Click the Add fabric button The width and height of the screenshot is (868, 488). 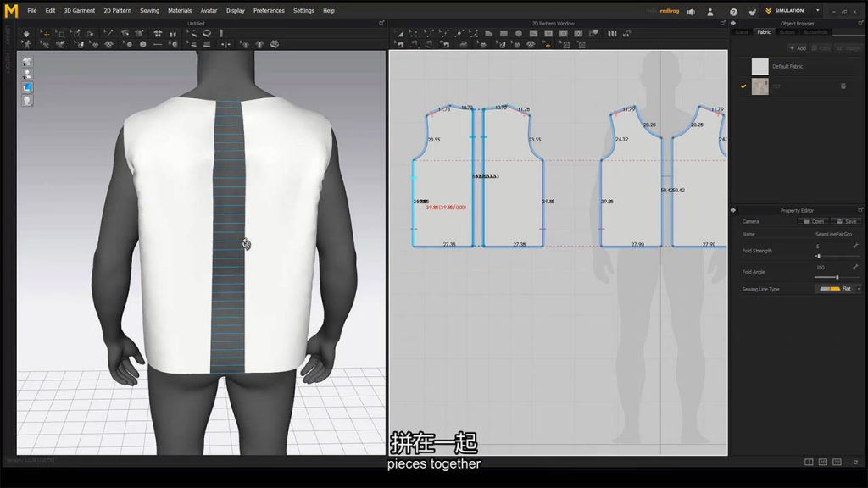(x=798, y=48)
